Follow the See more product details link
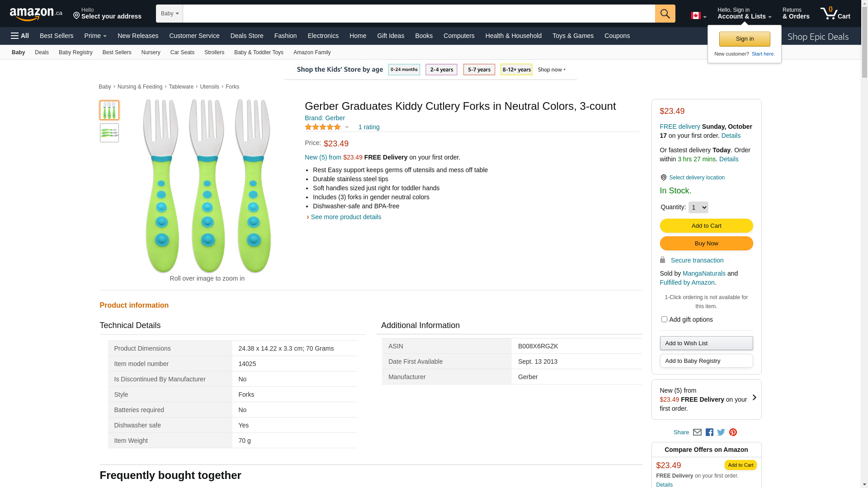 coord(346,217)
